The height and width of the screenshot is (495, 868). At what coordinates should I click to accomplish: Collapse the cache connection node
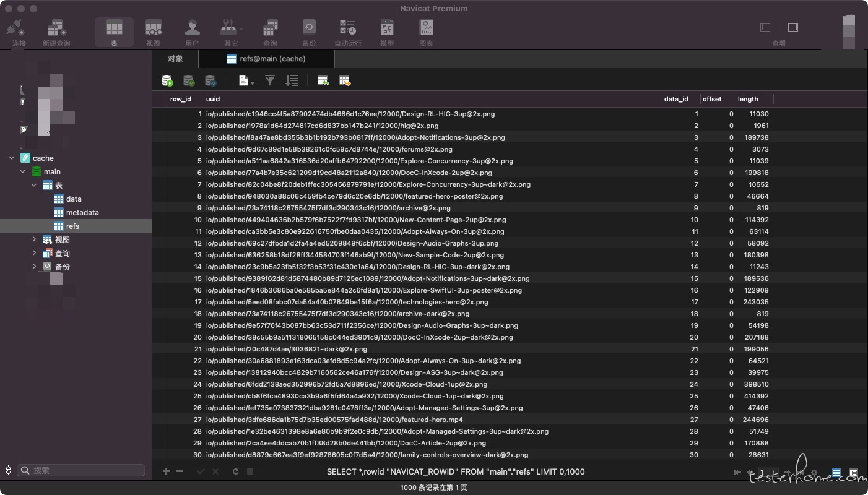[12, 158]
